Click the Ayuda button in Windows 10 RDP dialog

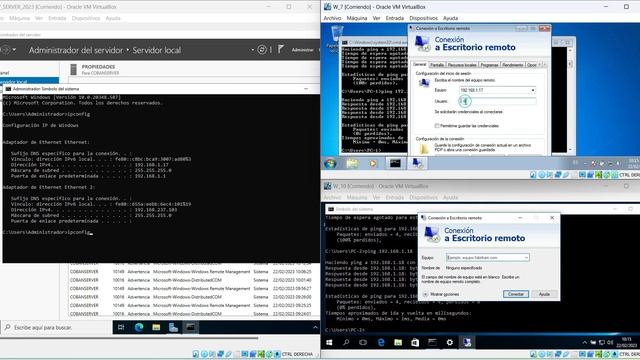click(544, 294)
